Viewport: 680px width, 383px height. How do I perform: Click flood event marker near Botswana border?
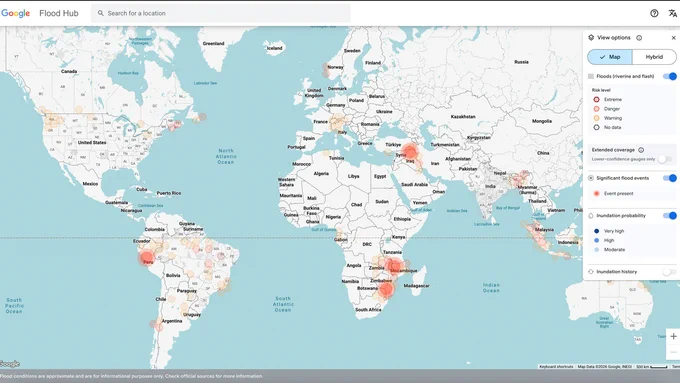point(385,289)
